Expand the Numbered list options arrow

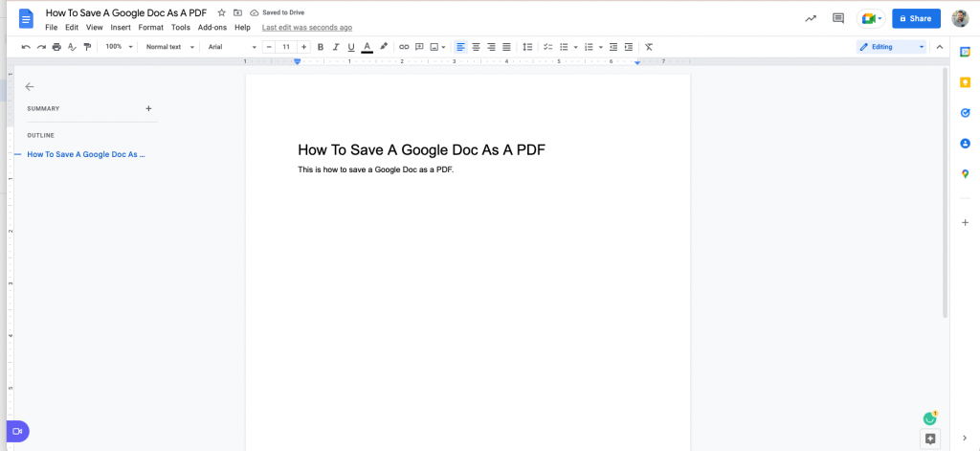(x=601, y=47)
